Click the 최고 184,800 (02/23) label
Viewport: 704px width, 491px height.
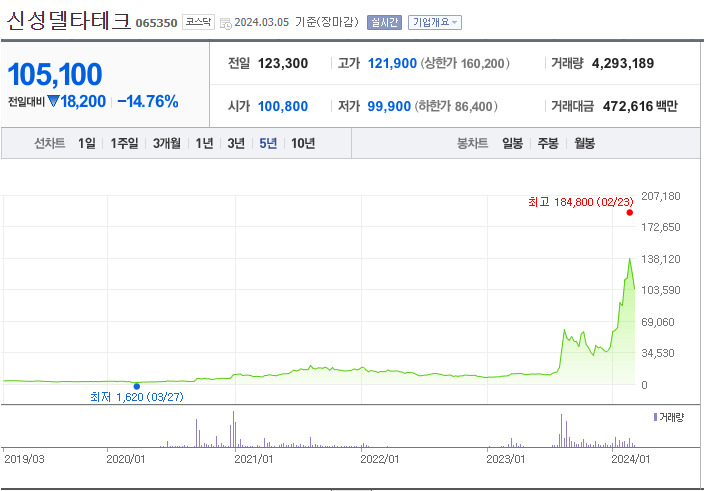(x=581, y=202)
